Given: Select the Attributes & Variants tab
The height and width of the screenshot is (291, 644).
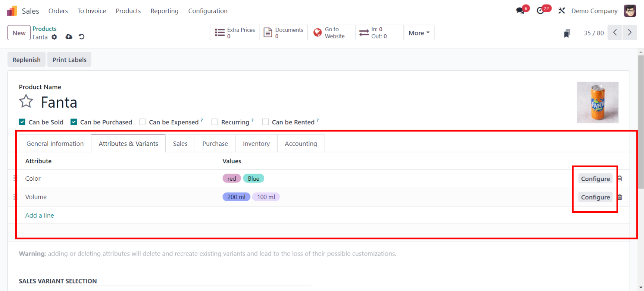Looking at the screenshot, I should tap(128, 143).
